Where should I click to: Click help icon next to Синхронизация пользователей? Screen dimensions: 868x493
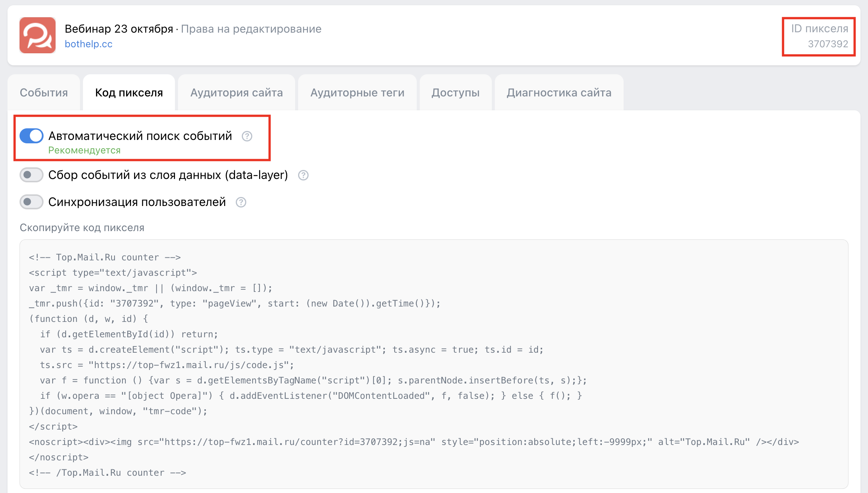241,202
